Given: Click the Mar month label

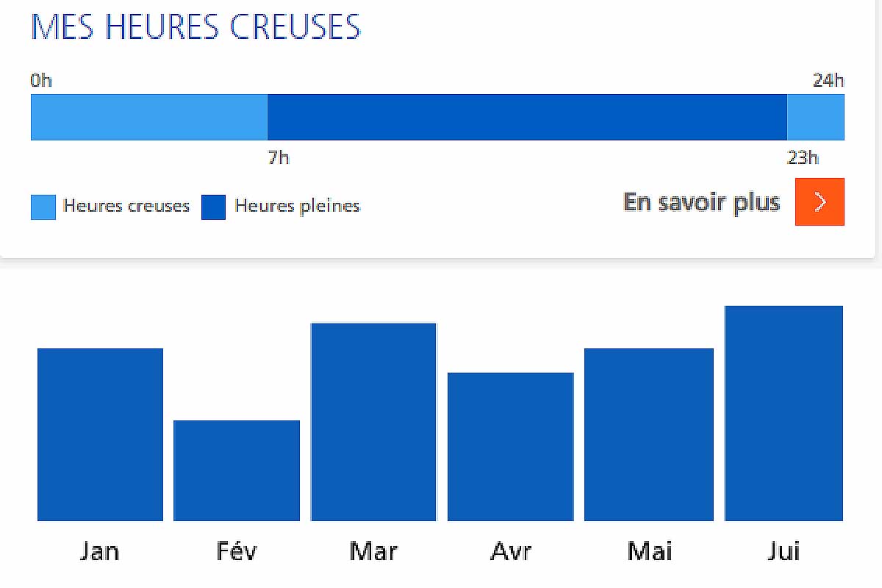Looking at the screenshot, I should point(373,551).
